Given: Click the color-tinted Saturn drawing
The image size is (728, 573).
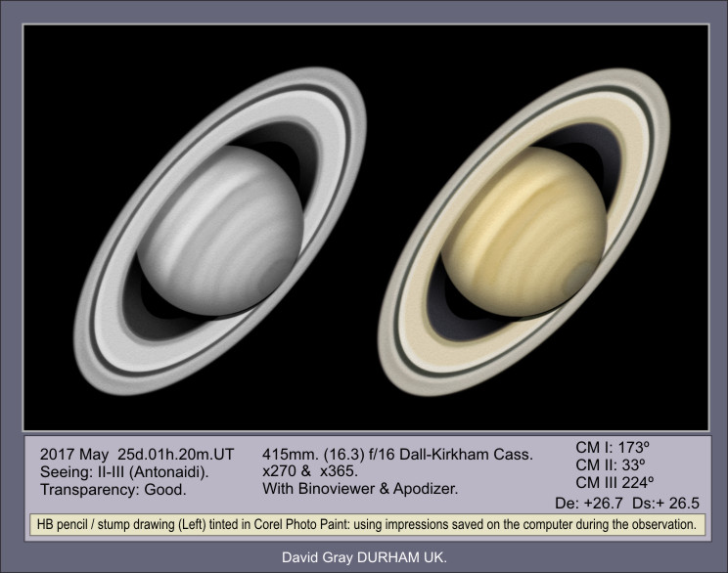Looking at the screenshot, I should tap(524, 232).
